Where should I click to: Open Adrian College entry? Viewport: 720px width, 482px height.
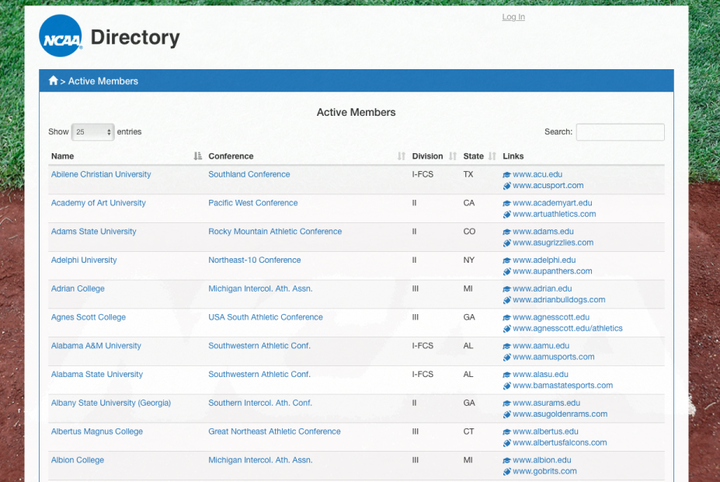click(x=78, y=288)
